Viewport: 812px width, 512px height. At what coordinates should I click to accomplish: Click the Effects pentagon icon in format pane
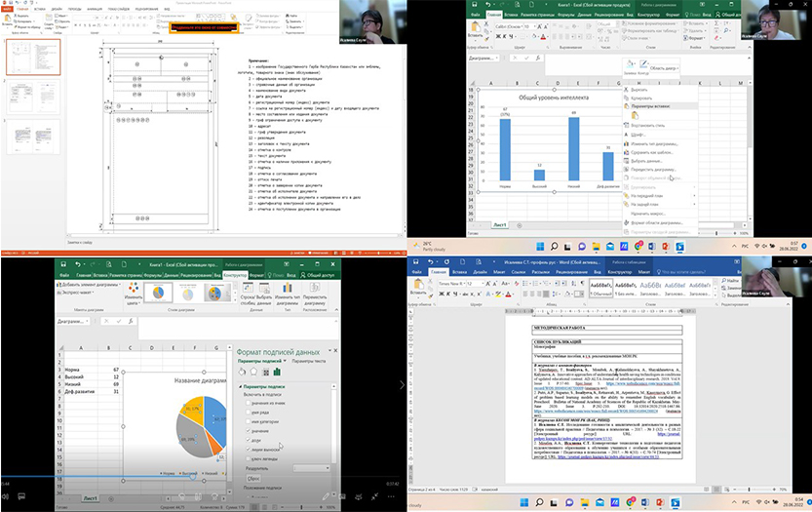pyautogui.click(x=253, y=372)
